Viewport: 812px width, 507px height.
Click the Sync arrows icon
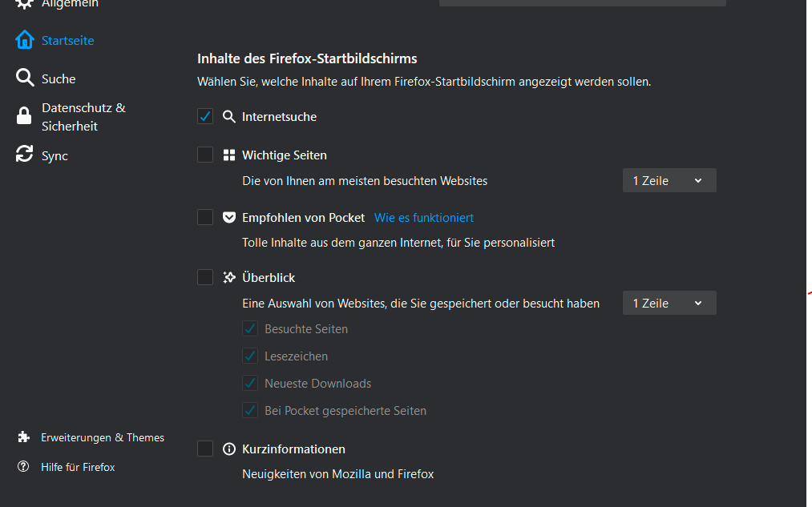pyautogui.click(x=25, y=155)
